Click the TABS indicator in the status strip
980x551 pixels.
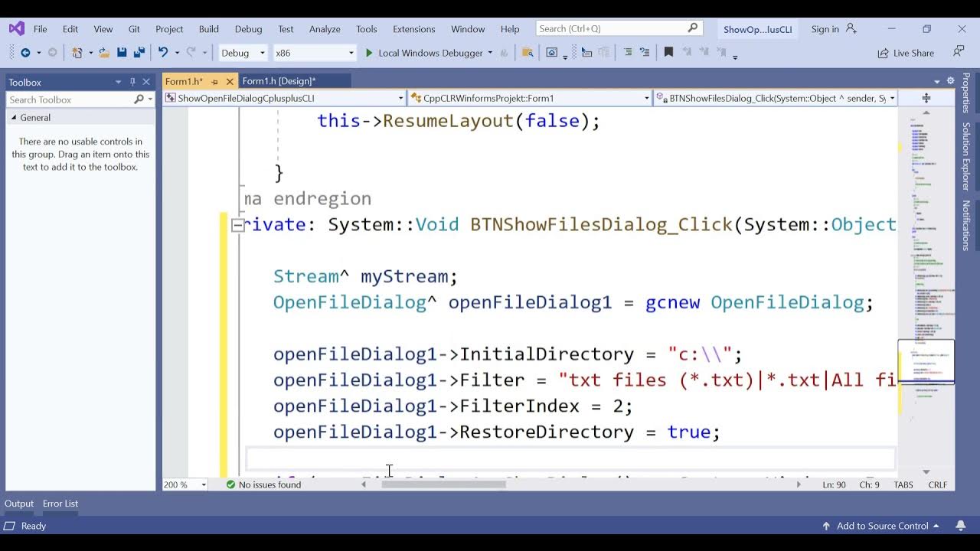905,484
